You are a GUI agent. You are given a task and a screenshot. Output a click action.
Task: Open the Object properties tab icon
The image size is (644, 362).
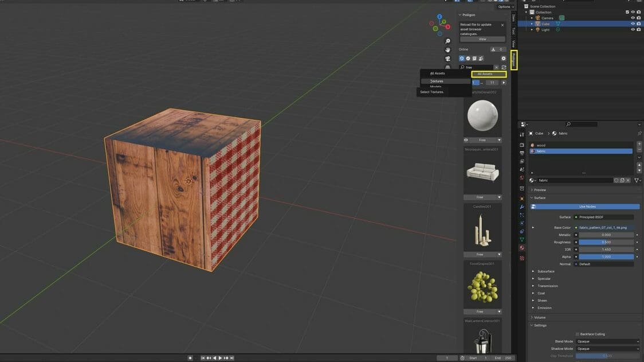tap(522, 198)
